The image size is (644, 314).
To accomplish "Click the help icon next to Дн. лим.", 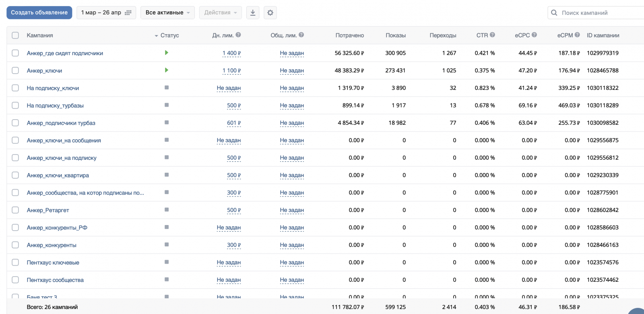I will click(x=238, y=35).
